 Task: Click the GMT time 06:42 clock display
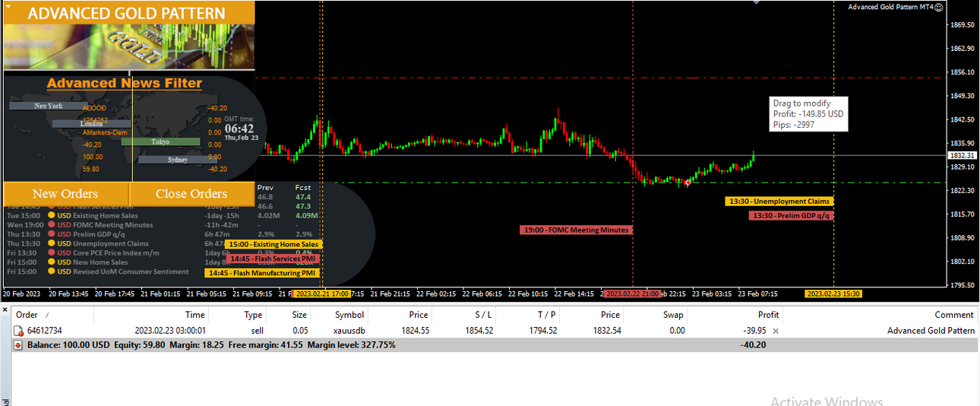239,128
